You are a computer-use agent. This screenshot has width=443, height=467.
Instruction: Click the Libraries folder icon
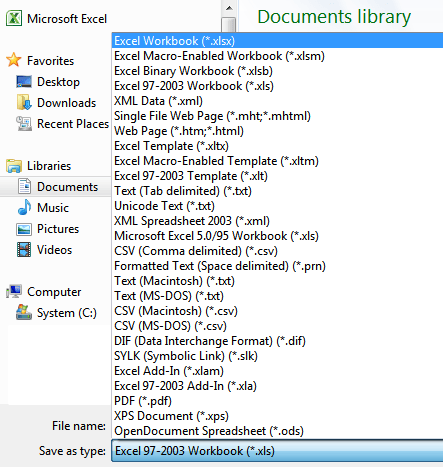pyautogui.click(x=14, y=166)
